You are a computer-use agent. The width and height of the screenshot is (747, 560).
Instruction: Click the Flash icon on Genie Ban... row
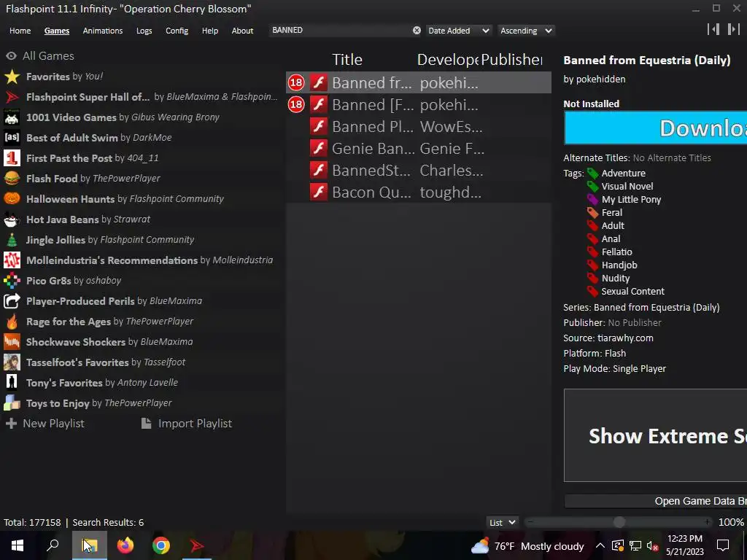(x=319, y=149)
